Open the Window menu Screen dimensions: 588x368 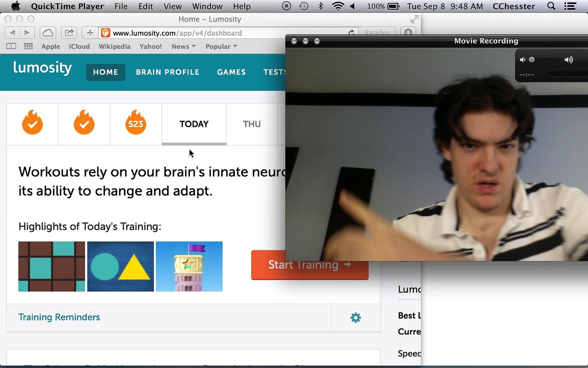point(207,6)
